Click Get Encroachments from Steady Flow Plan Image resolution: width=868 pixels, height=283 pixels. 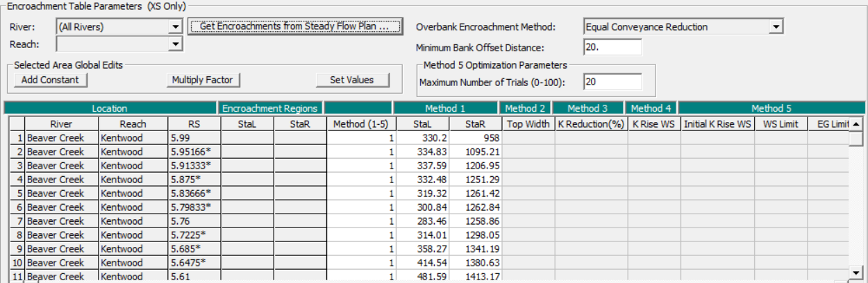[x=297, y=26]
